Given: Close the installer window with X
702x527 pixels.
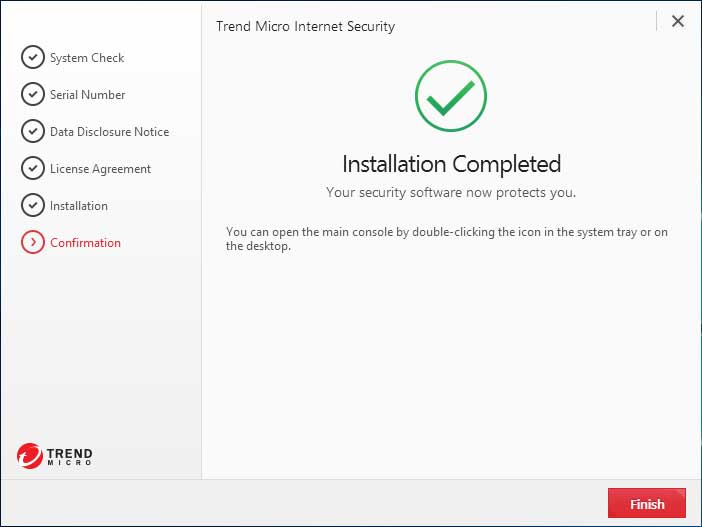Looking at the screenshot, I should pyautogui.click(x=677, y=21).
